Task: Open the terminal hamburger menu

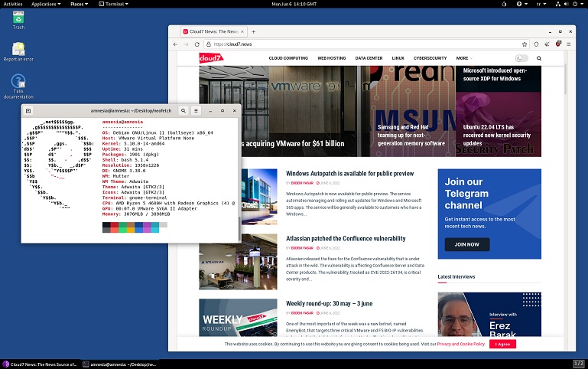Action: coord(196,111)
